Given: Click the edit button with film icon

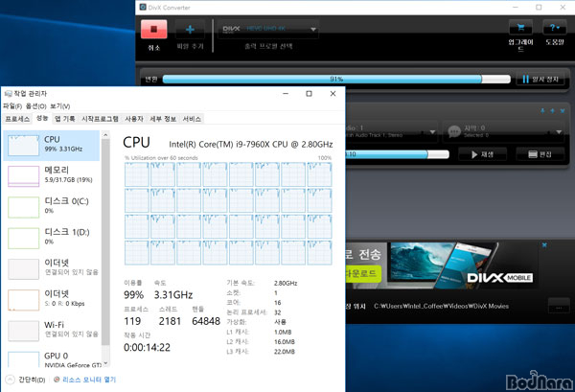Looking at the screenshot, I should (x=540, y=154).
